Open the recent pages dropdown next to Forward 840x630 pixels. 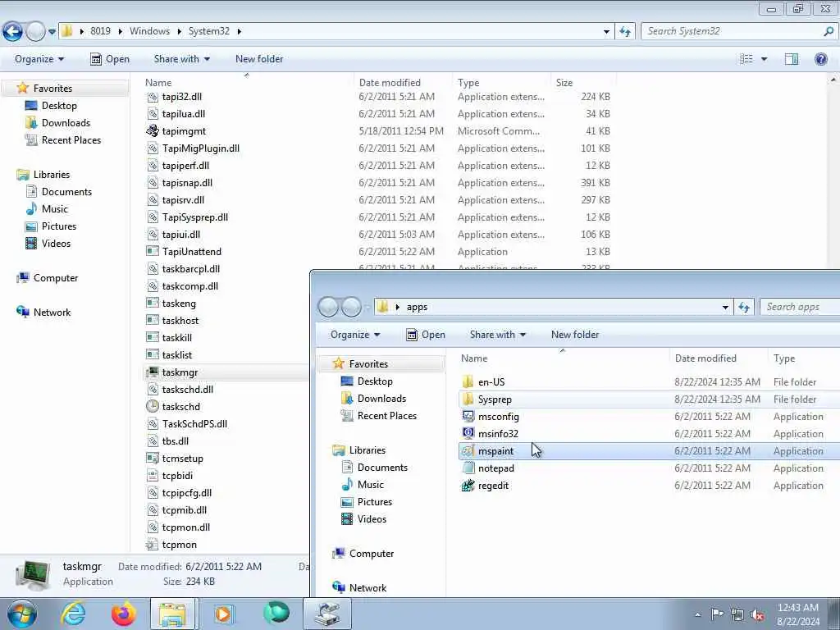52,32
